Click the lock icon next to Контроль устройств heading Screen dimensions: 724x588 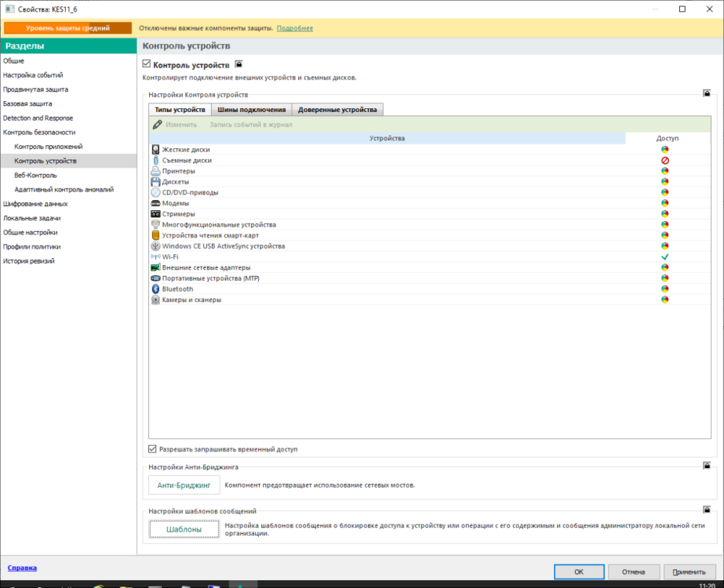[x=238, y=64]
